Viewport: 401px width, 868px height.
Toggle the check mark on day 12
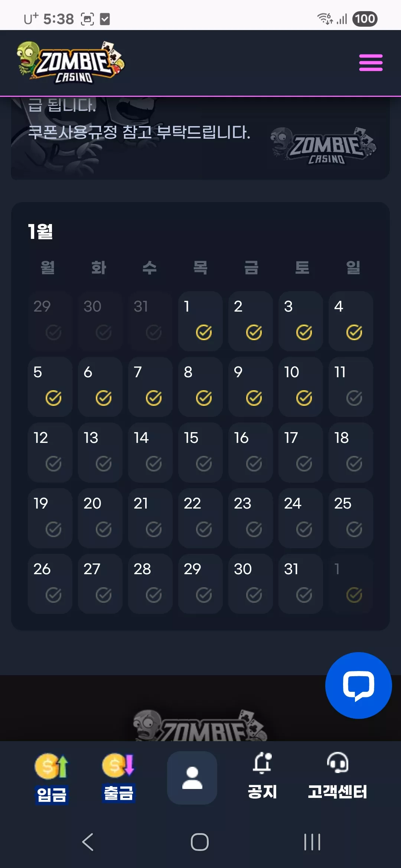click(x=53, y=464)
